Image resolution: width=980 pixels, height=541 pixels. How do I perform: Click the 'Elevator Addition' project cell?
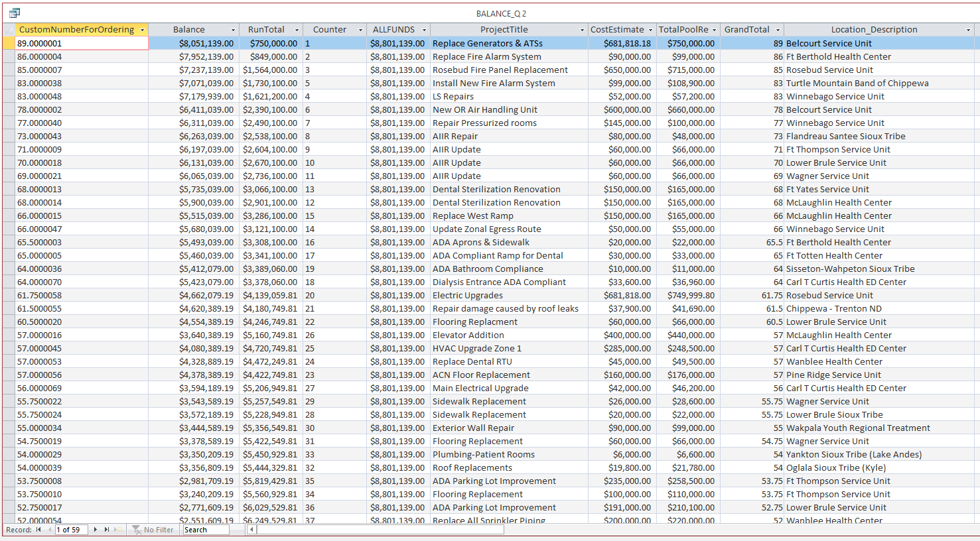[509, 335]
